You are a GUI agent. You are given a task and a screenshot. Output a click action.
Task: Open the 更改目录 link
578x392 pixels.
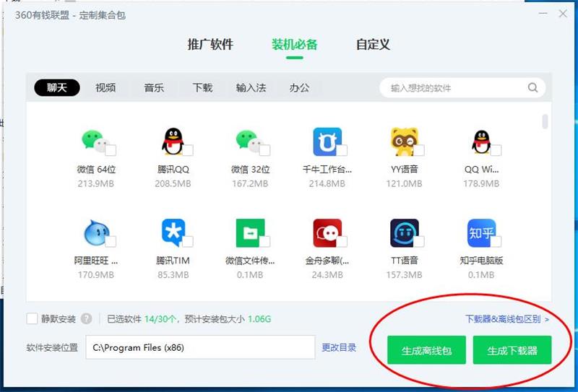[x=339, y=347]
